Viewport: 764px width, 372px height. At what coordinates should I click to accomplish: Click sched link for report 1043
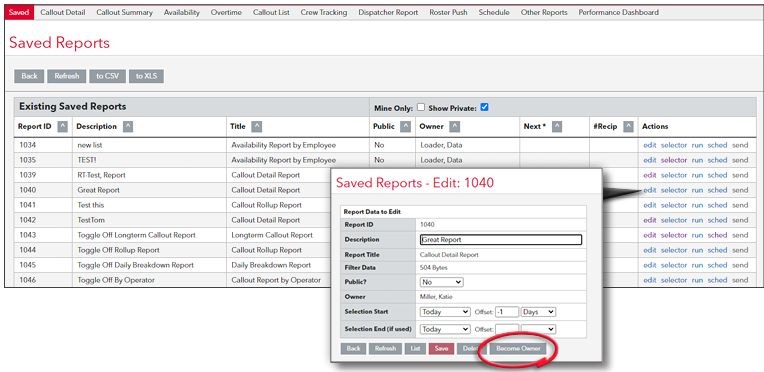pyautogui.click(x=717, y=235)
